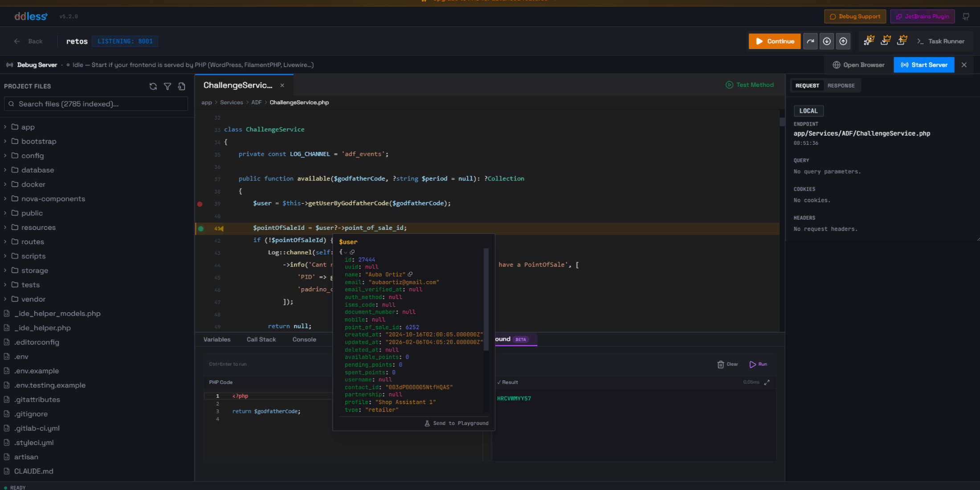
Task: Switch to the Variables tab
Action: (217, 339)
